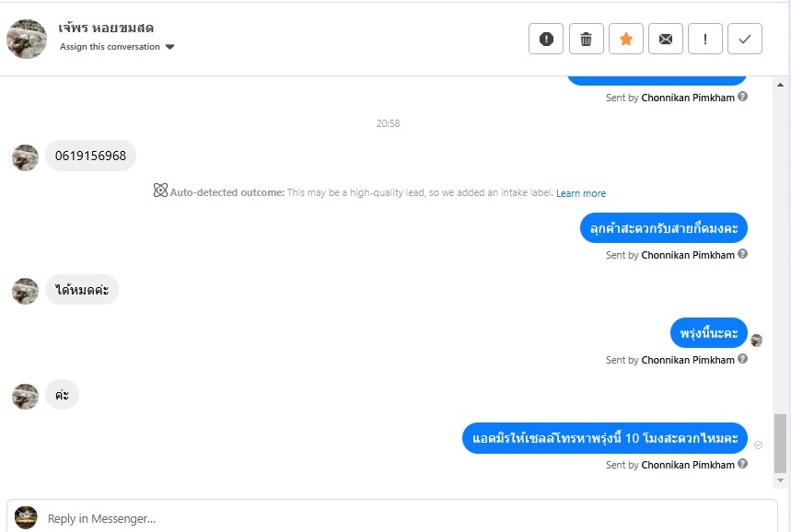The width and height of the screenshot is (791, 532).
Task: Click the help icon under the last sent message
Action: [743, 464]
